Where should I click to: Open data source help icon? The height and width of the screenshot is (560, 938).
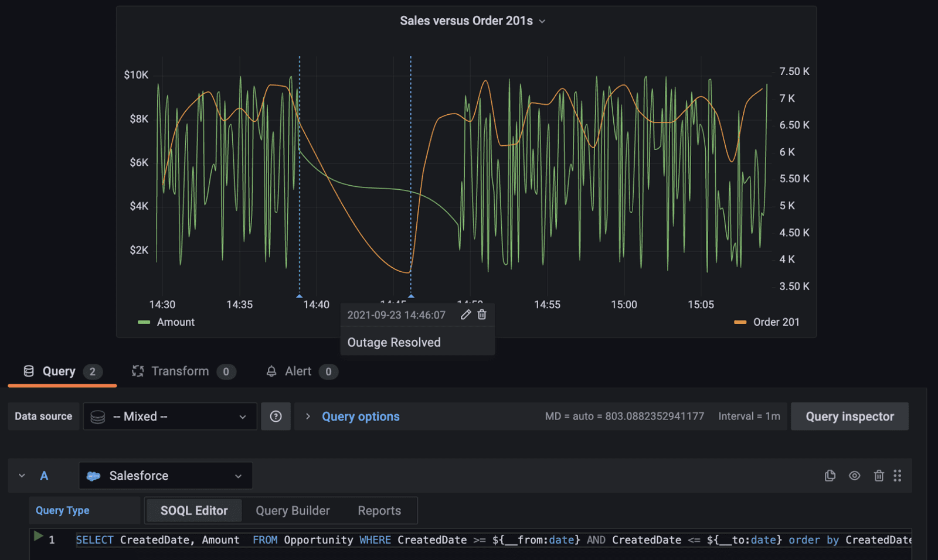tap(276, 416)
